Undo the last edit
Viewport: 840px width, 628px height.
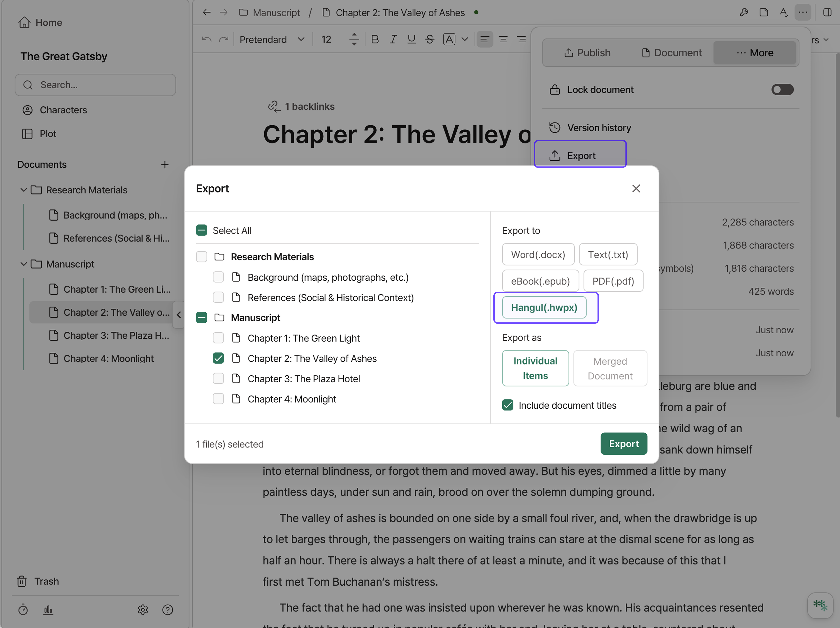point(206,39)
